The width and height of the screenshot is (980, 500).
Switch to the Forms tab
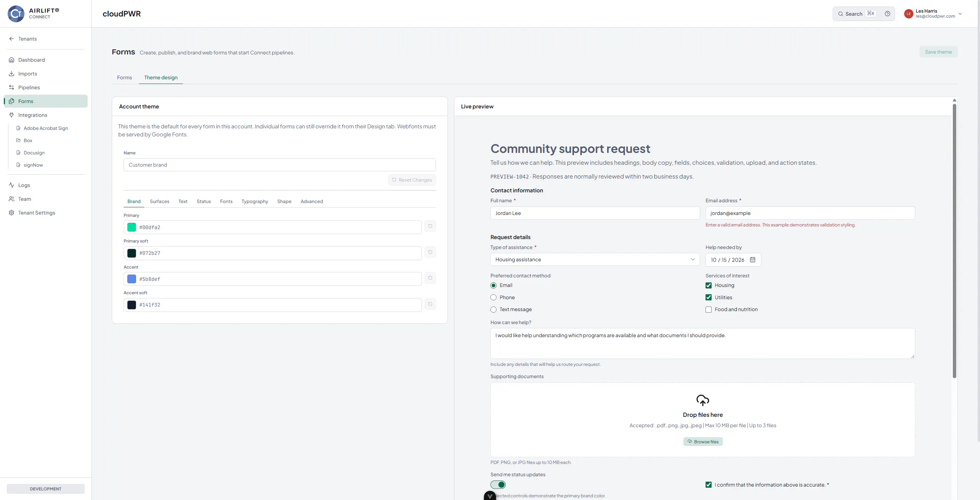tap(124, 77)
